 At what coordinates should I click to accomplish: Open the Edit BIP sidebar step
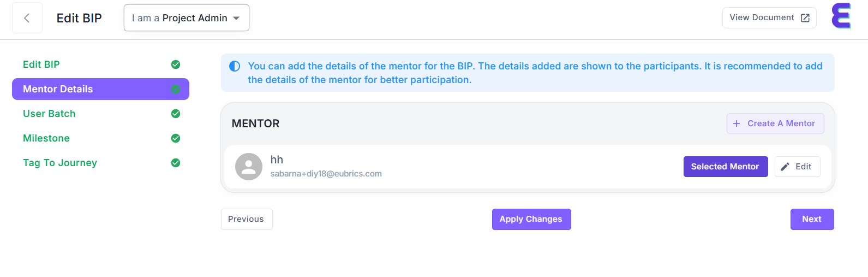point(41,64)
